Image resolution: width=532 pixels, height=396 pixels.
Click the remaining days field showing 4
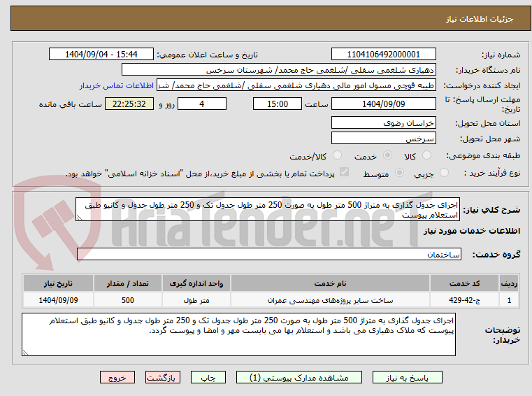pyautogui.click(x=202, y=104)
